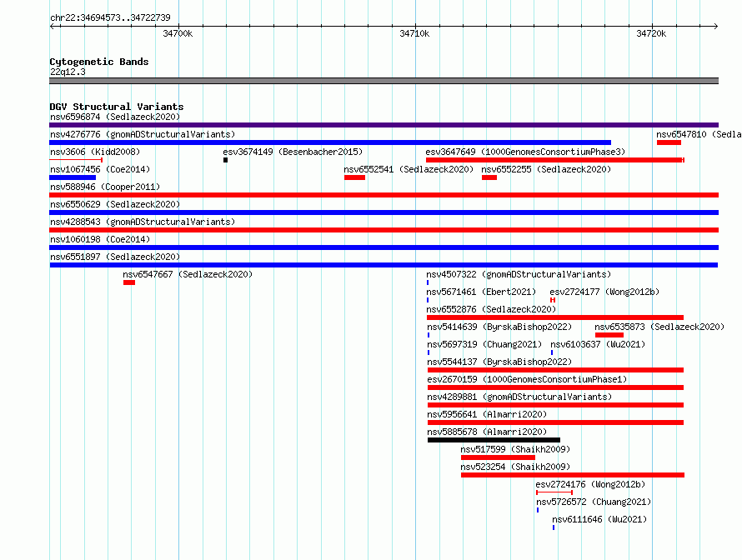The image size is (742, 560).
Task: Open esv2724176 (Wong2012b) label
Action: tap(590, 484)
